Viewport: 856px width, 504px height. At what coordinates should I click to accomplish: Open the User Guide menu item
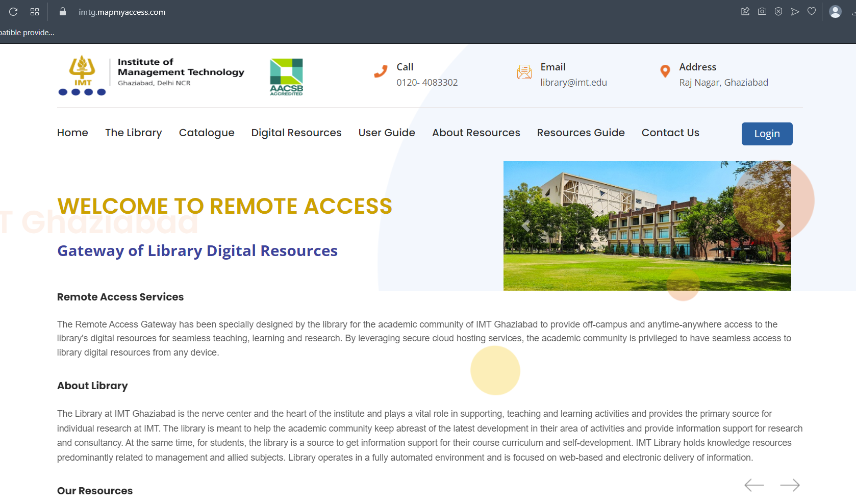(387, 133)
